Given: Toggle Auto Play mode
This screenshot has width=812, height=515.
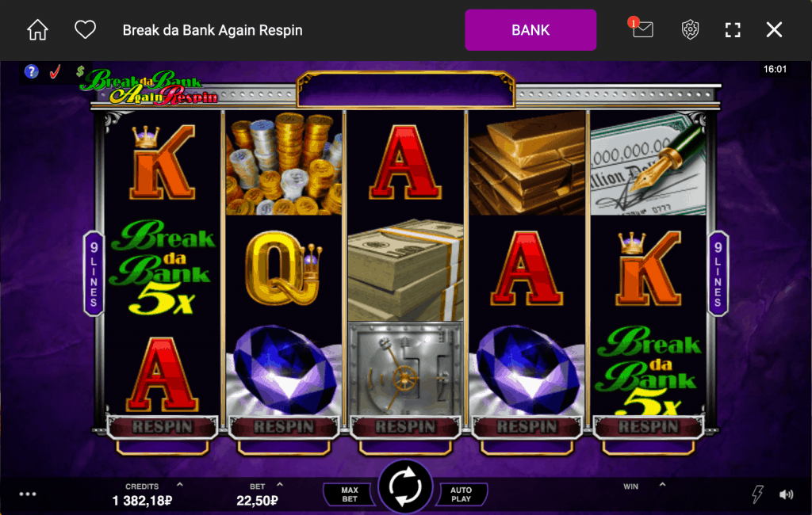Looking at the screenshot, I should (x=461, y=494).
